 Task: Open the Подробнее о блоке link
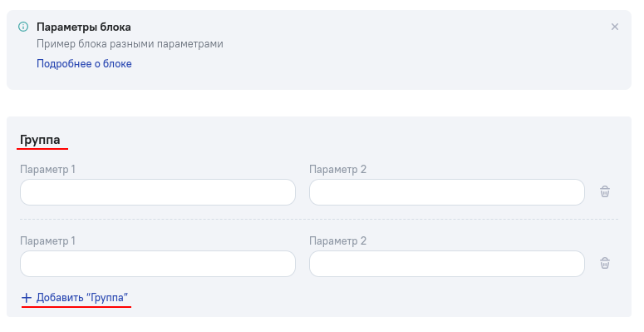[84, 64]
